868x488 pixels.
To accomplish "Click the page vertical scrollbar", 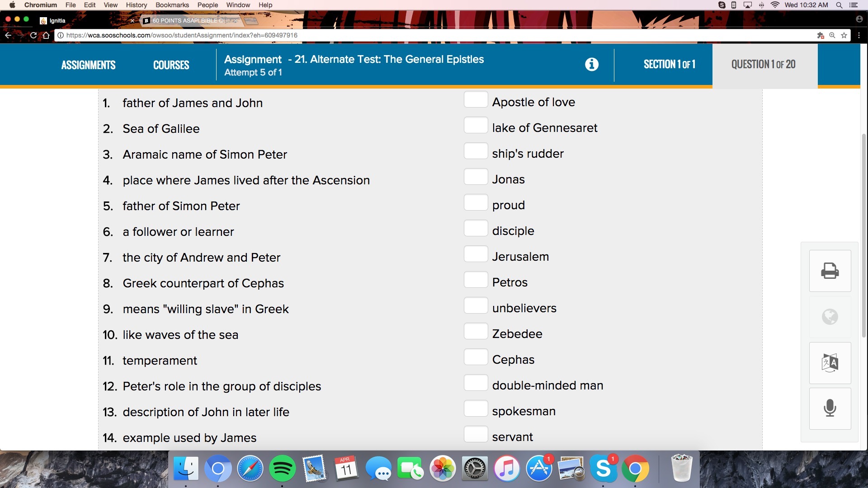I will tap(863, 235).
